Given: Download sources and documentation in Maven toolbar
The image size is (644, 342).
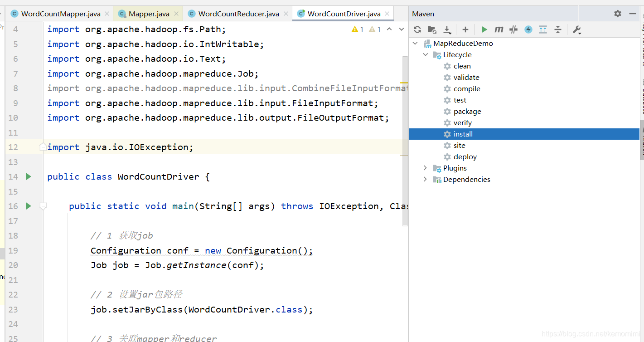Looking at the screenshot, I should pyautogui.click(x=447, y=29).
